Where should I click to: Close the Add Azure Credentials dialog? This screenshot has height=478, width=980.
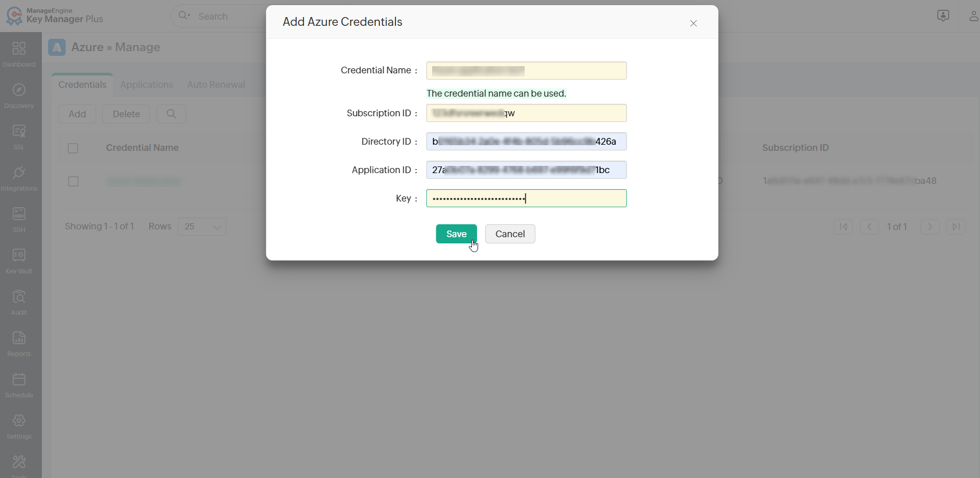[x=694, y=23]
